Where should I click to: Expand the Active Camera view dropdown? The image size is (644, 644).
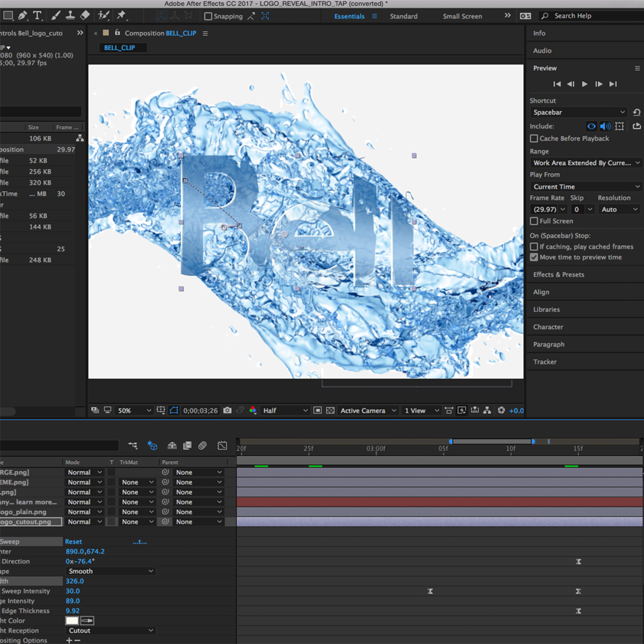368,411
